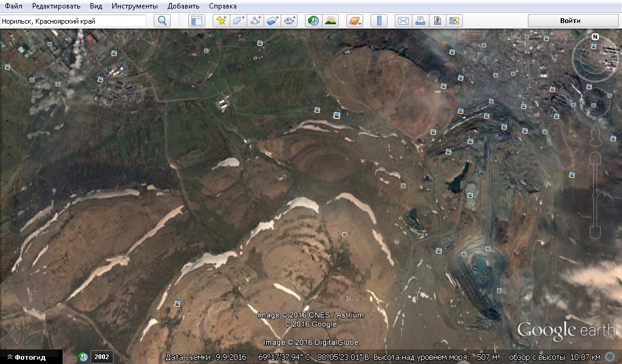Select the Street View pegman icon
Screen dimensions: 622x364
595,135
